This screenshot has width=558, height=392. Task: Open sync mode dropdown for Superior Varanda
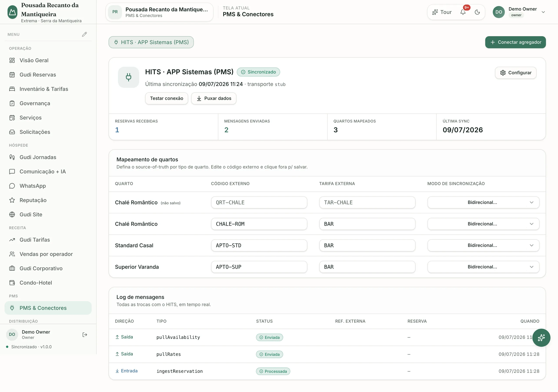pos(483,267)
